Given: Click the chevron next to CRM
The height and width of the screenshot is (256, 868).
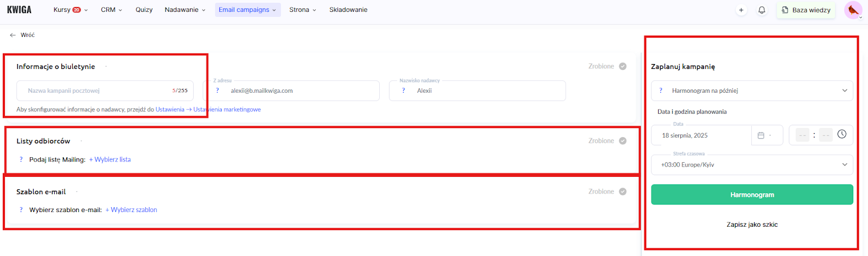Looking at the screenshot, I should tap(120, 10).
